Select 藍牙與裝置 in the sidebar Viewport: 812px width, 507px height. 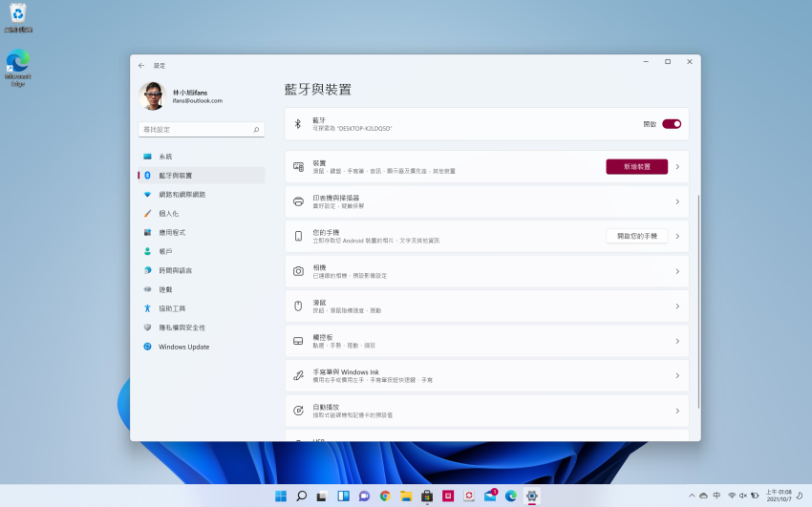coord(202,176)
